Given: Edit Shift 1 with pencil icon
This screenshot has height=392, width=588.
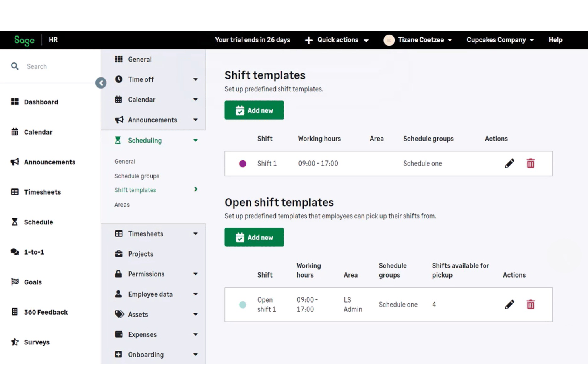Looking at the screenshot, I should pos(510,163).
